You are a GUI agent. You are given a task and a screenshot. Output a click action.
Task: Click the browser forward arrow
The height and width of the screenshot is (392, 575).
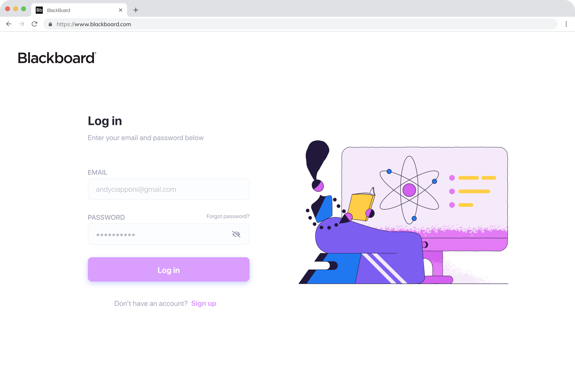click(22, 24)
